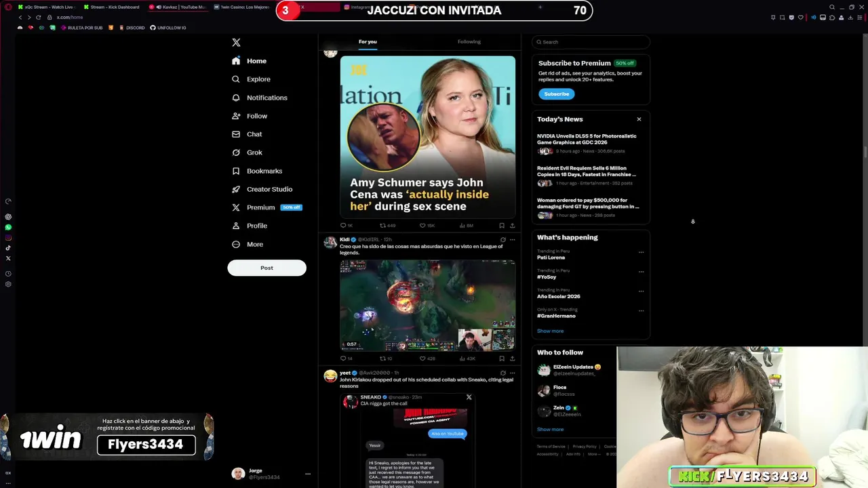Like the Amy Schumer post

tap(427, 225)
